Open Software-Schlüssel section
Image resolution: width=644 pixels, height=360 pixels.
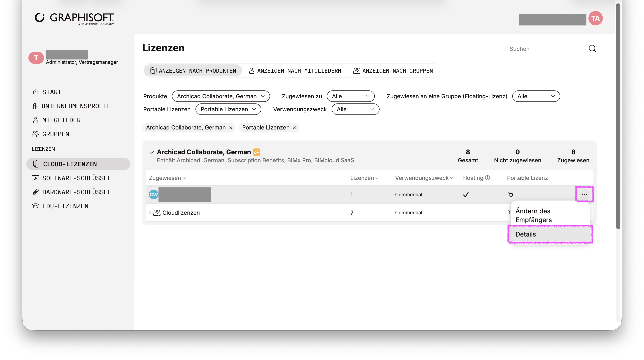pos(72,178)
